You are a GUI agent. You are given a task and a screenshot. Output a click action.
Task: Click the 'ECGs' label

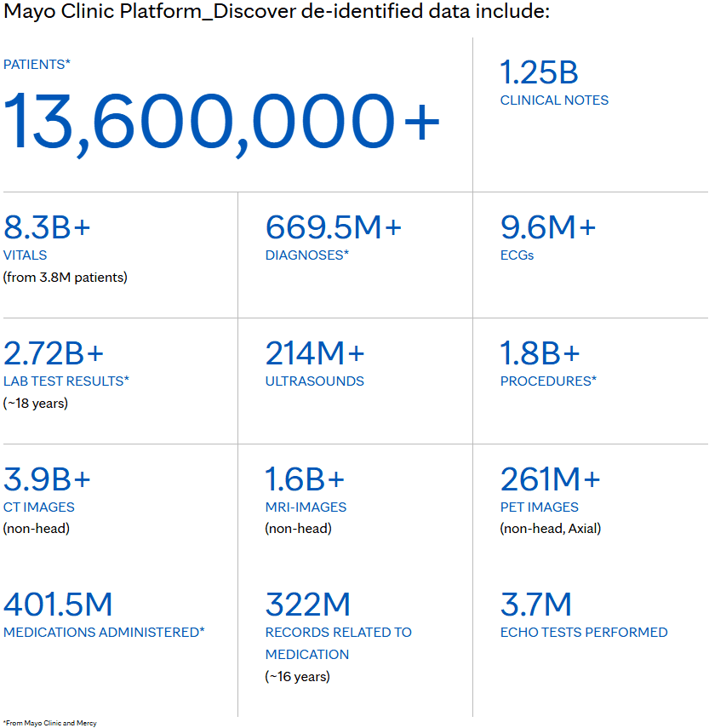[517, 255]
